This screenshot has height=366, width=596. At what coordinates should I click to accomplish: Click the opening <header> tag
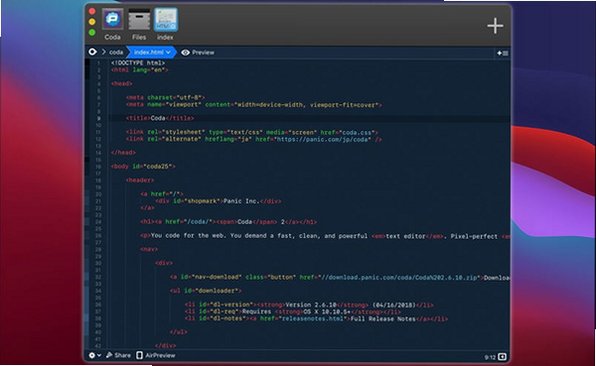pyautogui.click(x=140, y=180)
